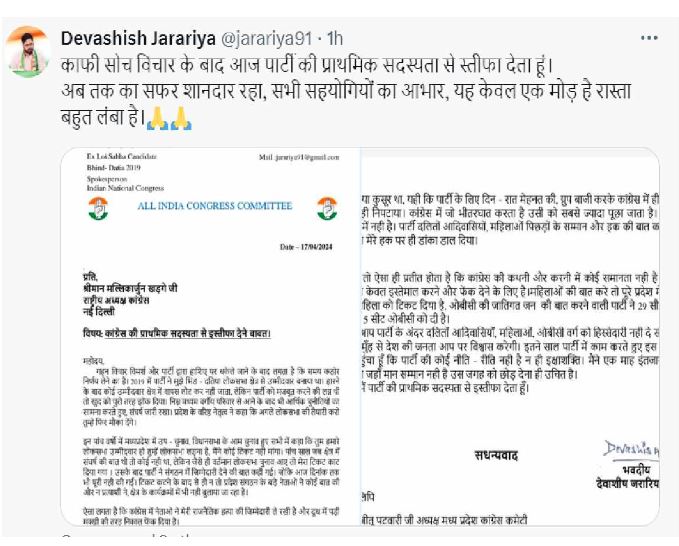Click the सधन्यवाद closing text
Screen dimensions: 679x546
[x=496, y=456]
